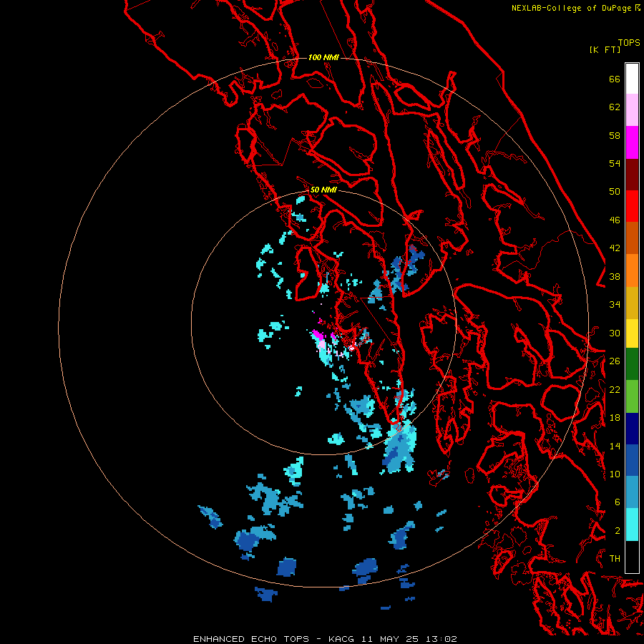Click the orange 42 kft legend swatch

point(632,270)
